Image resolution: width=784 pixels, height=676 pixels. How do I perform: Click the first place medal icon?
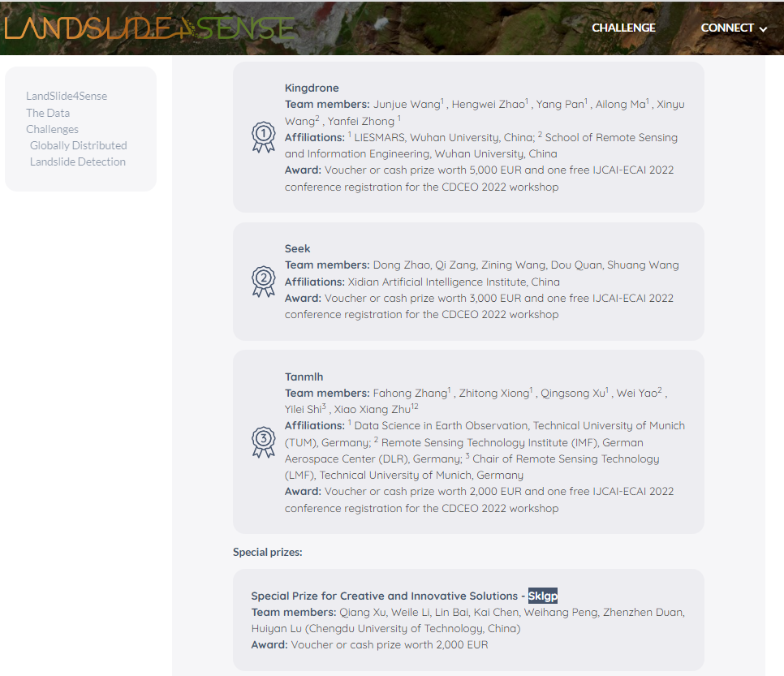[263, 137]
